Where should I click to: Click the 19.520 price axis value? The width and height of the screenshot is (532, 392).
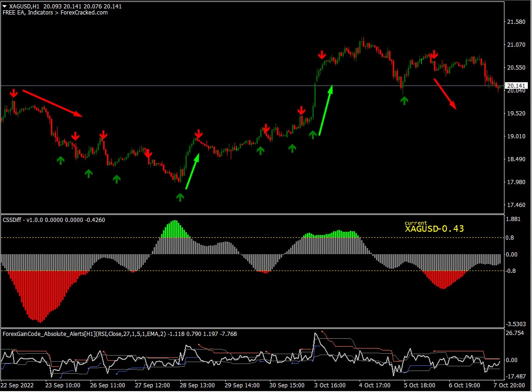coord(516,114)
